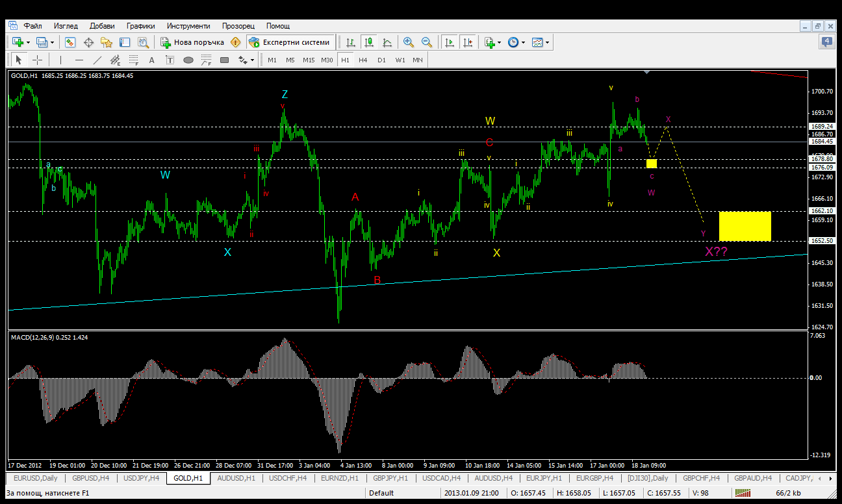
Task: Select the Fibonacci retracement tool
Action: tap(134, 60)
